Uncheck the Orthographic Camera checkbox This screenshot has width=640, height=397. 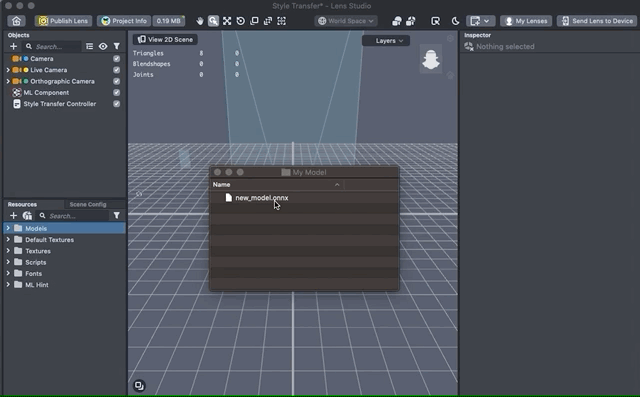point(117,81)
